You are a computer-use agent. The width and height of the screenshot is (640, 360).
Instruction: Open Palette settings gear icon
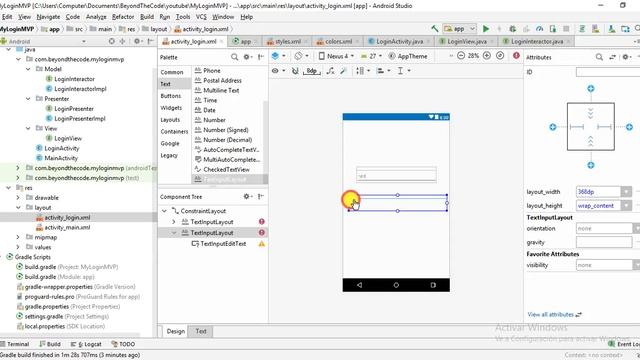point(247,57)
